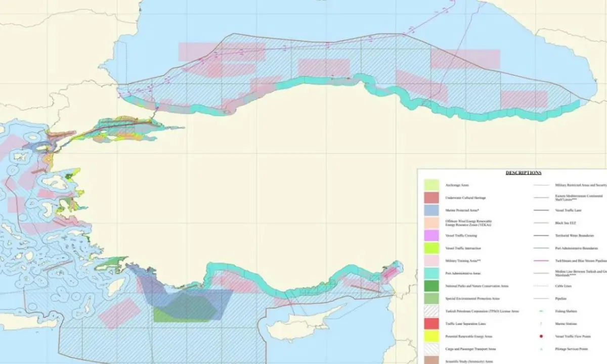Image resolution: width=607 pixels, height=364 pixels.
Task: Click the Military Training Areas pink swatch
Action: click(x=431, y=261)
